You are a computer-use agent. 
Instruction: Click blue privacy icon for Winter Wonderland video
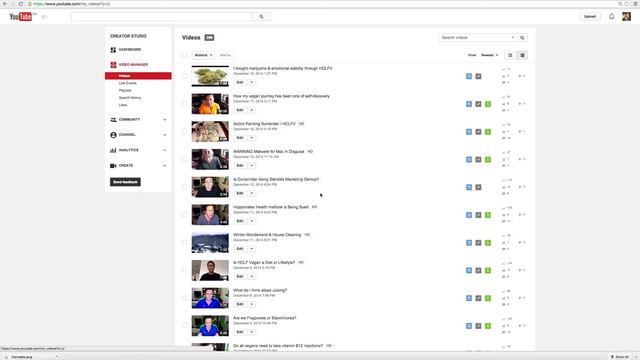point(469,243)
